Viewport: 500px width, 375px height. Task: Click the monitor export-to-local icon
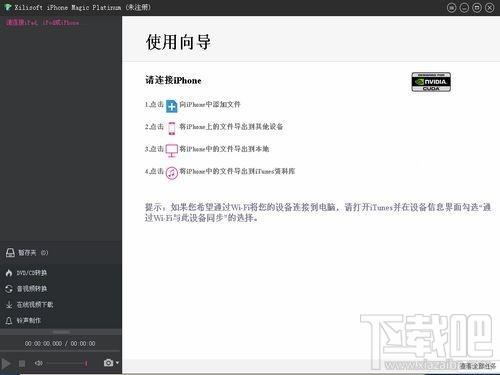[172, 150]
